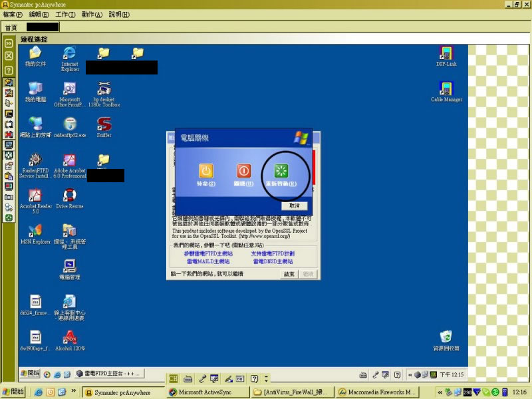Select RaidenFTPD Service Install icon
Screen dimensions: 532x399
click(x=35, y=166)
